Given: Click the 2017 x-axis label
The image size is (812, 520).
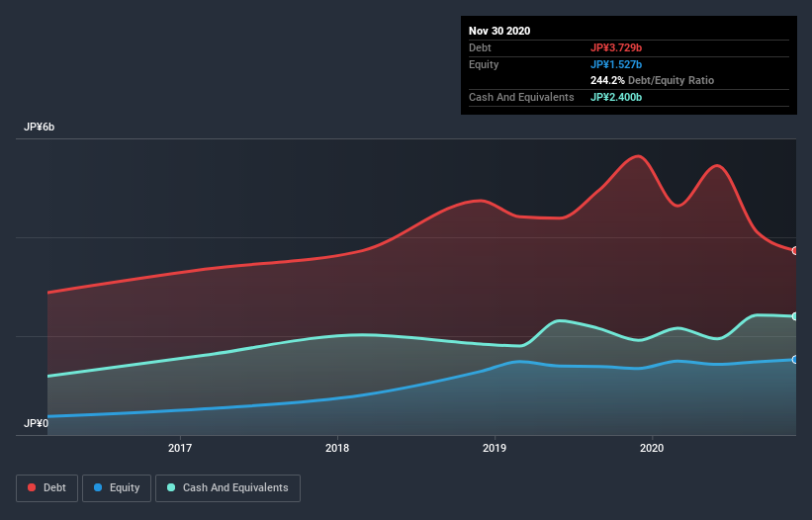Looking at the screenshot, I should point(180,448).
